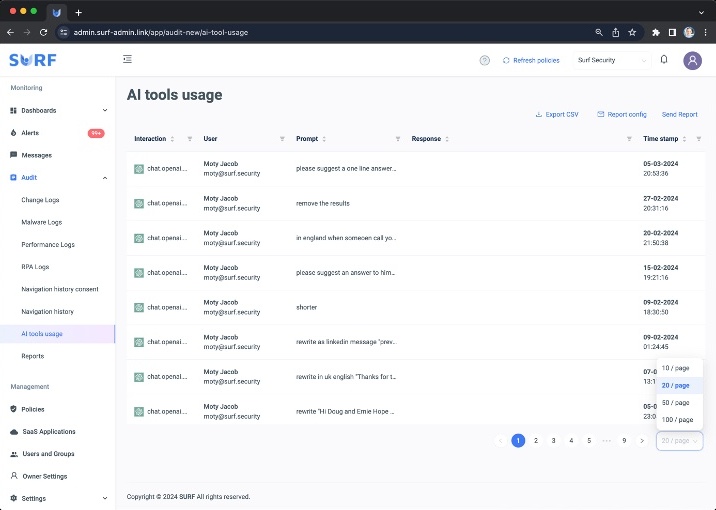Filter the Interaction column

[190, 139]
